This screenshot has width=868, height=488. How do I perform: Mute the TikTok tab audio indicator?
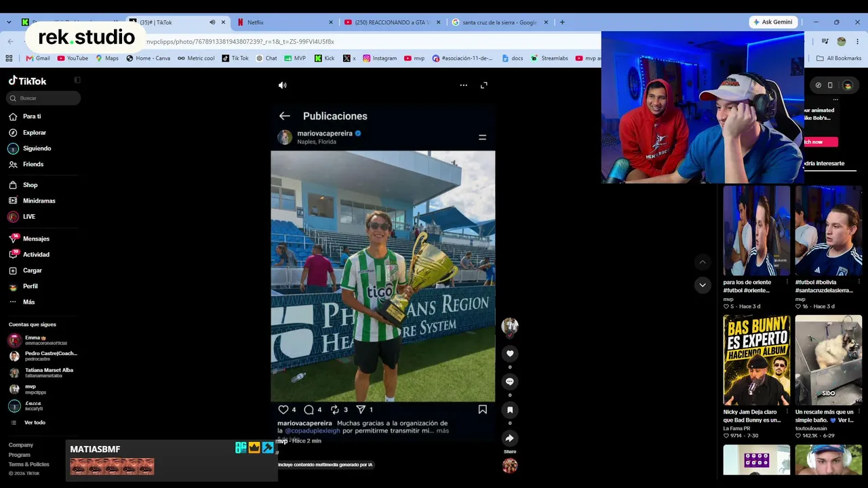pyautogui.click(x=212, y=22)
